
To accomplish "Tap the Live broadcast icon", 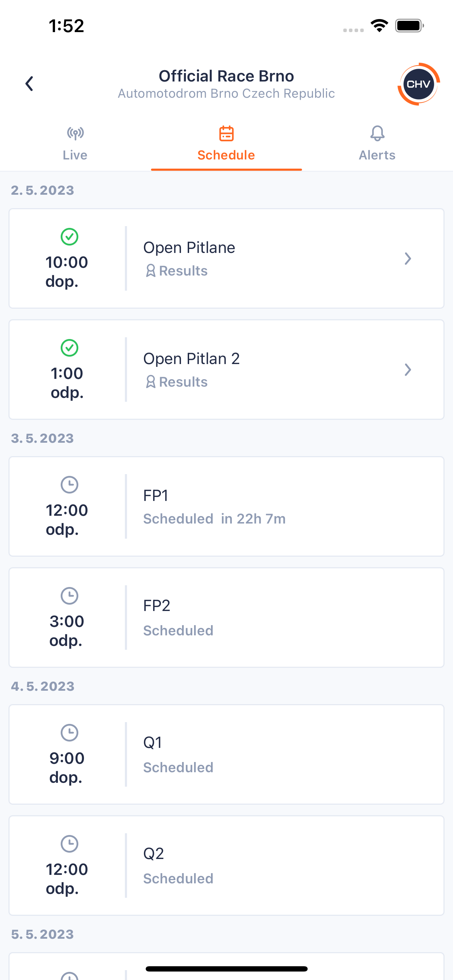I will click(75, 133).
